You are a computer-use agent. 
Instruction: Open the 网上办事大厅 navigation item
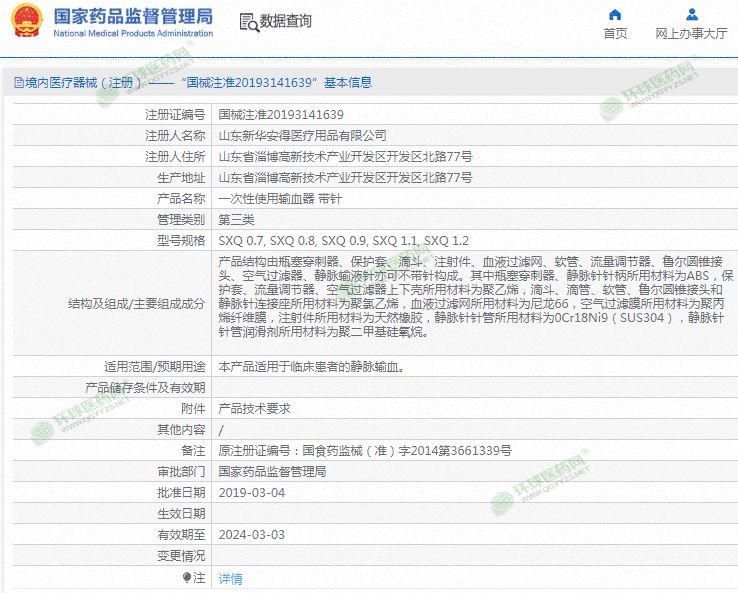tap(691, 33)
